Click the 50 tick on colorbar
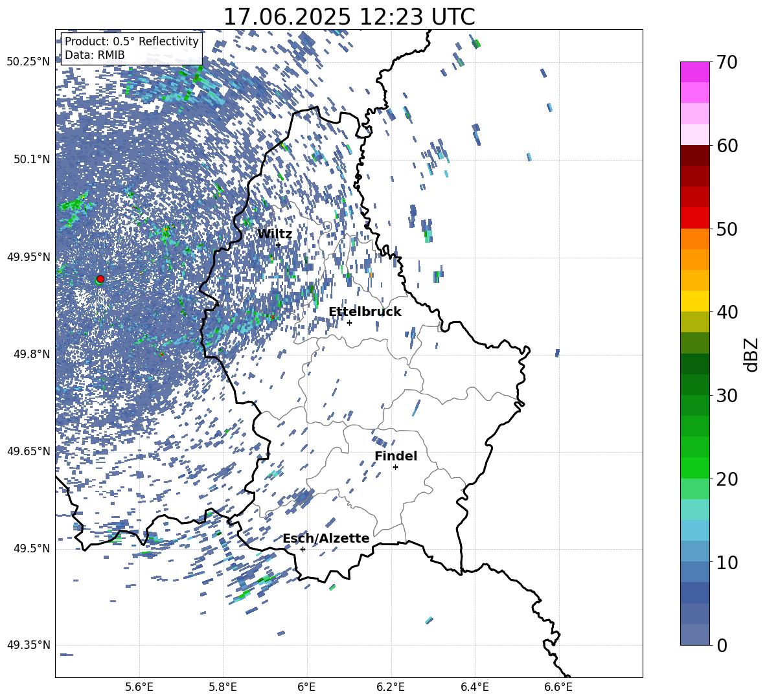767x700 pixels. (x=727, y=229)
